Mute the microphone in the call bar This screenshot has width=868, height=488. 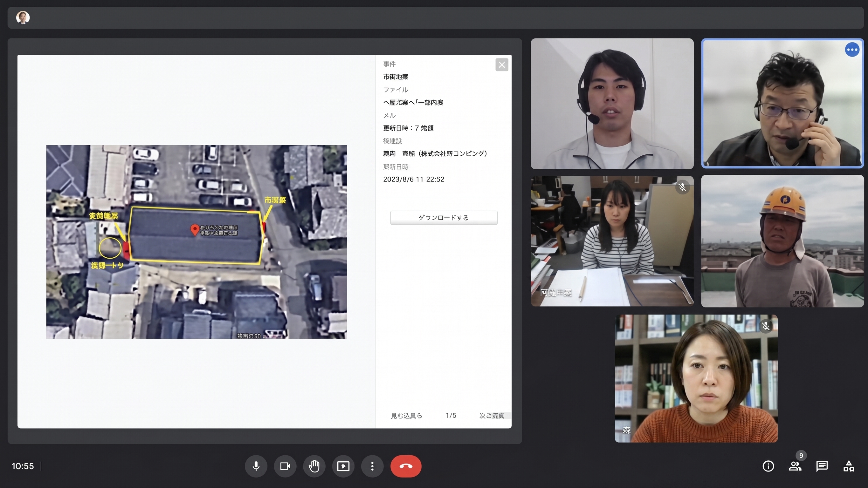pos(256,466)
